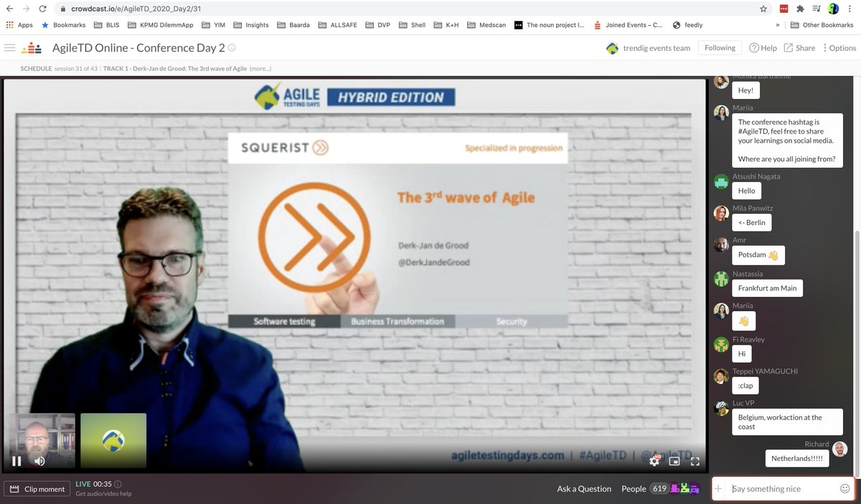The height and width of the screenshot is (504, 861).
Task: Open event info icon beside title
Action: [x=232, y=47]
